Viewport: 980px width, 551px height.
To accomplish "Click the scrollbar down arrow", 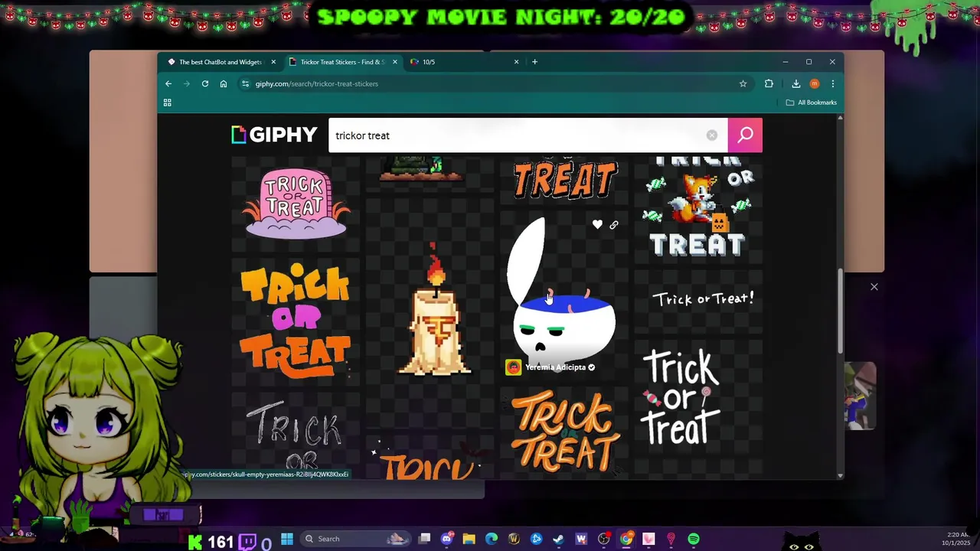I will (840, 475).
